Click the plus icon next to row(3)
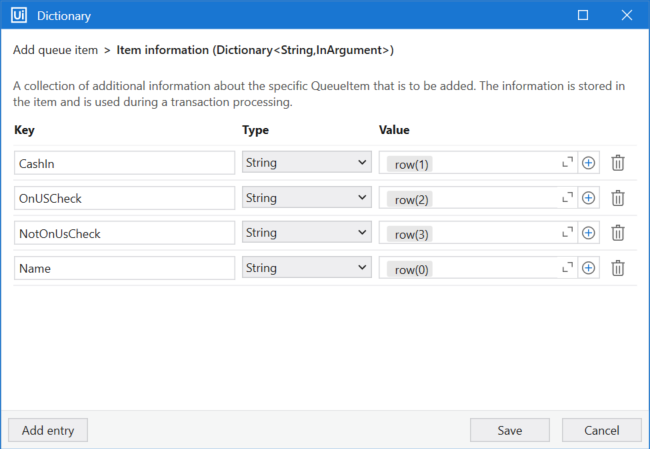This screenshot has width=650, height=449. click(x=588, y=233)
